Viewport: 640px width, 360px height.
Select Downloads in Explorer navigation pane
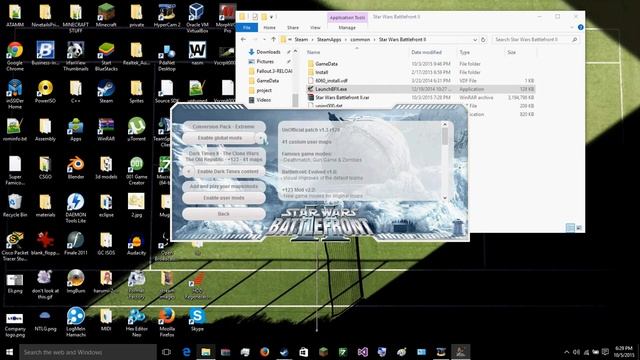click(268, 52)
